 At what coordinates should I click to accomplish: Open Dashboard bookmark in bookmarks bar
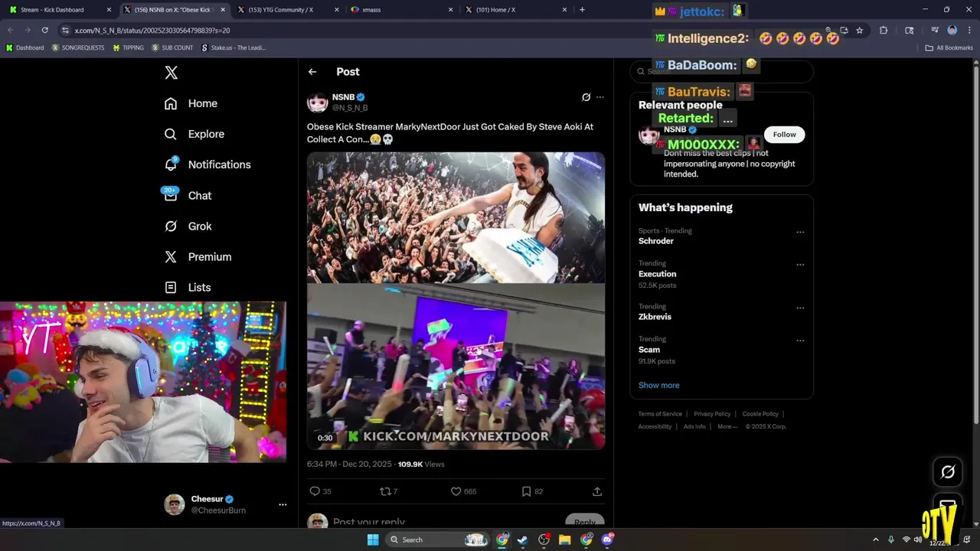pyautogui.click(x=25, y=47)
